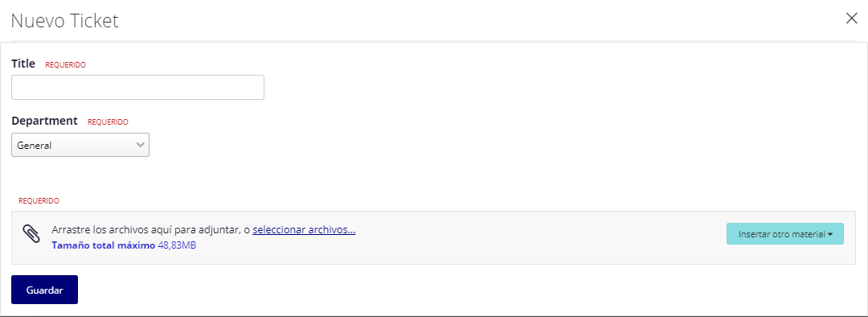Click the Insertar otro material button
This screenshot has height=317, width=868.
point(785,234)
